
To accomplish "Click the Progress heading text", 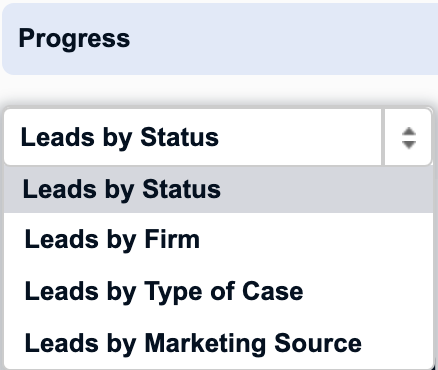I will pos(74,39).
